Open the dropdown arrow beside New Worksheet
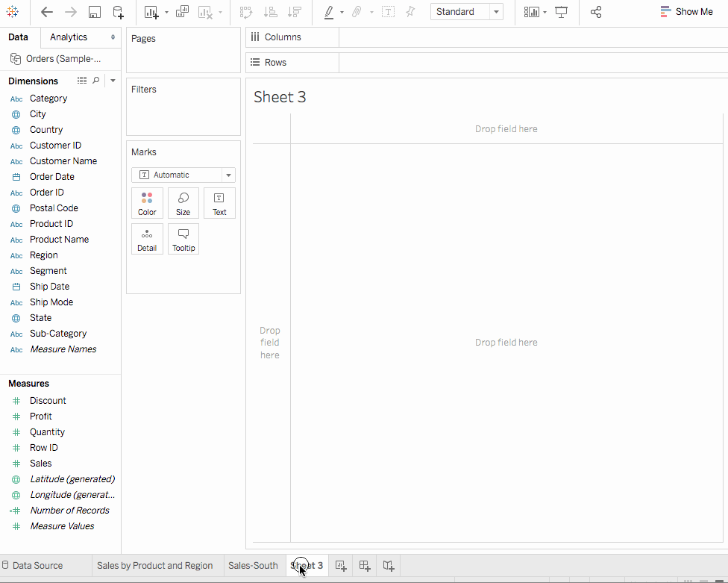Image resolution: width=728 pixels, height=583 pixels. click(x=166, y=13)
